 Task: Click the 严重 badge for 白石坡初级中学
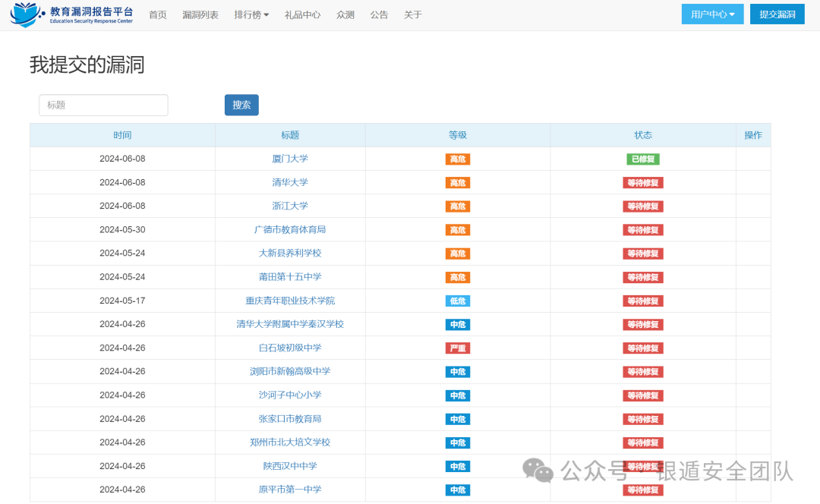(458, 348)
